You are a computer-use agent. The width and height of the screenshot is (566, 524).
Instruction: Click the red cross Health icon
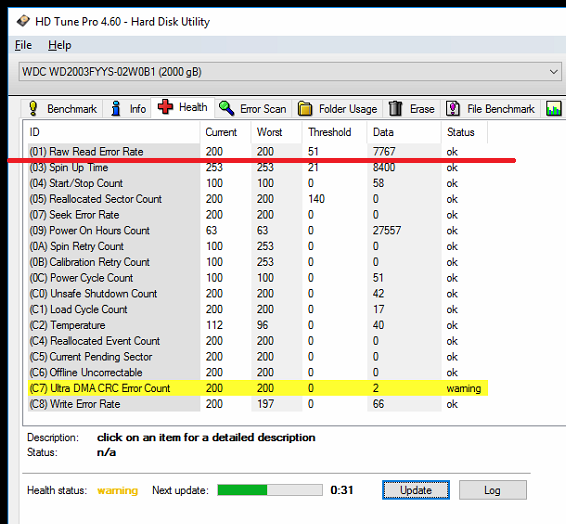(x=165, y=107)
